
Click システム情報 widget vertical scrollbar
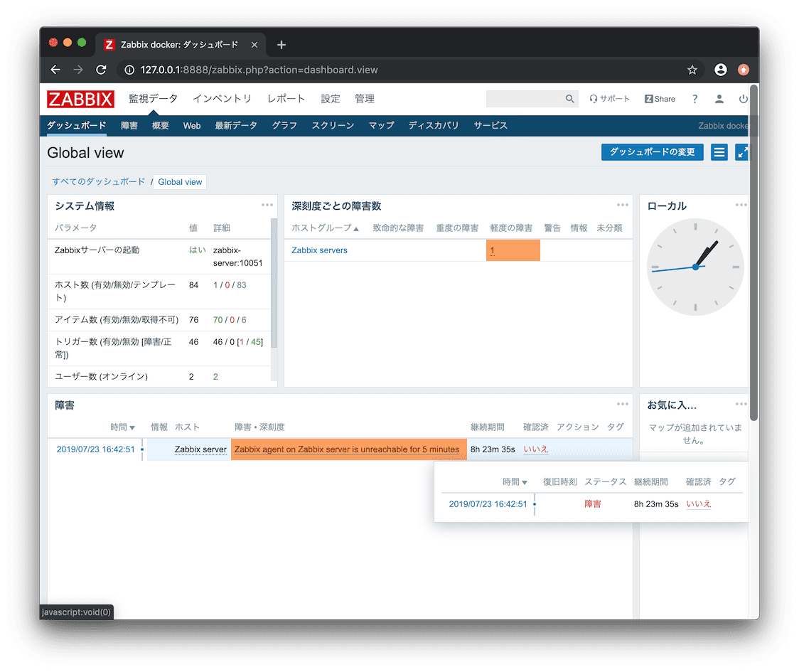274,284
